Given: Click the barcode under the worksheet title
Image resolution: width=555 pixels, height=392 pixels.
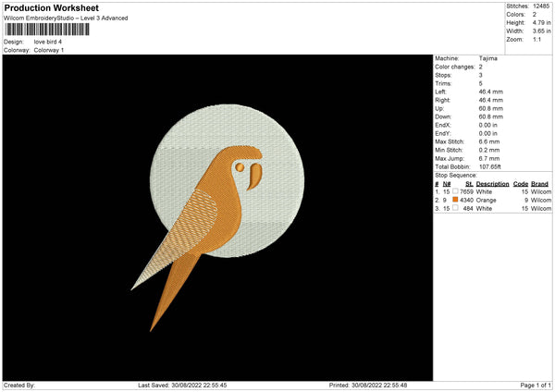Looking at the screenshot, I should click(47, 30).
